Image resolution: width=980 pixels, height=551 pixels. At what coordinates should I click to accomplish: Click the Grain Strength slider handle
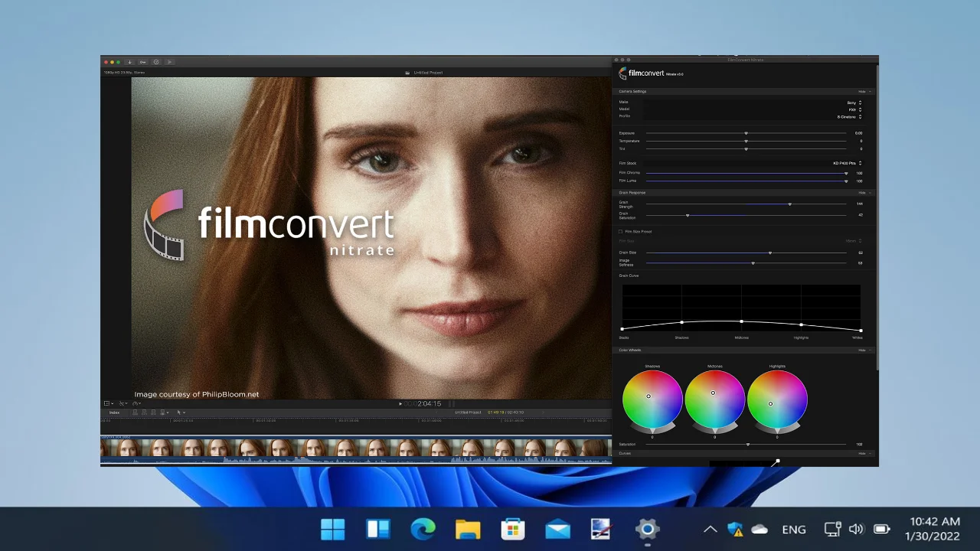click(x=789, y=204)
